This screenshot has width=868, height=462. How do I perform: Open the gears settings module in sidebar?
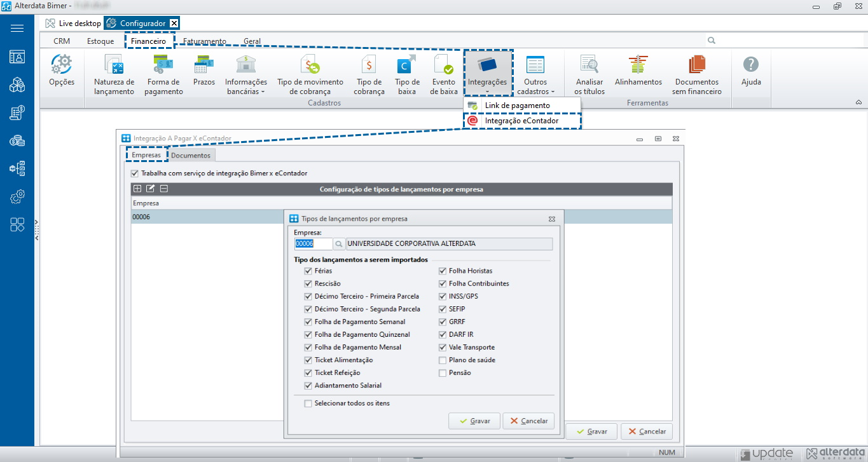17,197
